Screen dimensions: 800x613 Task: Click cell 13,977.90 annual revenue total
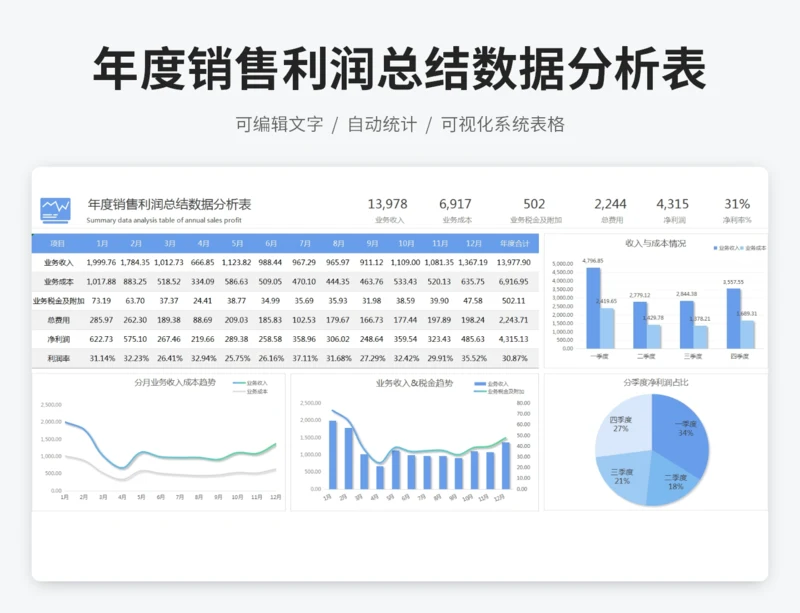514,262
